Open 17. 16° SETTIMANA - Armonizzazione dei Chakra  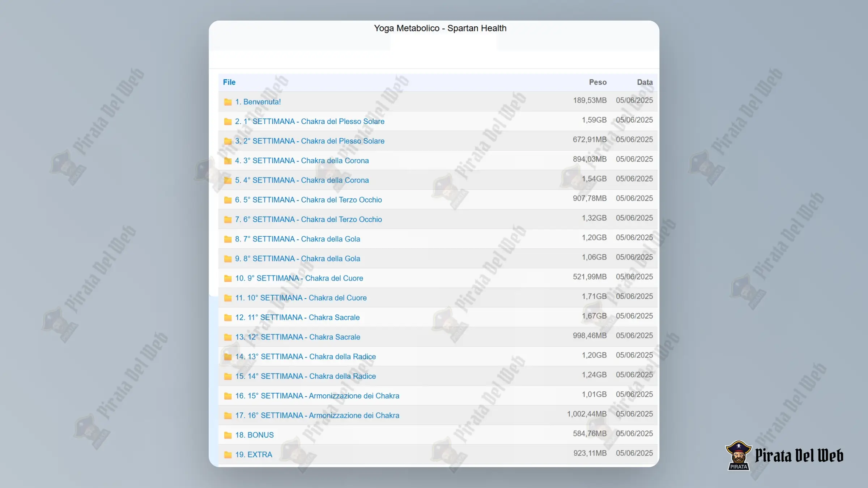(x=317, y=415)
